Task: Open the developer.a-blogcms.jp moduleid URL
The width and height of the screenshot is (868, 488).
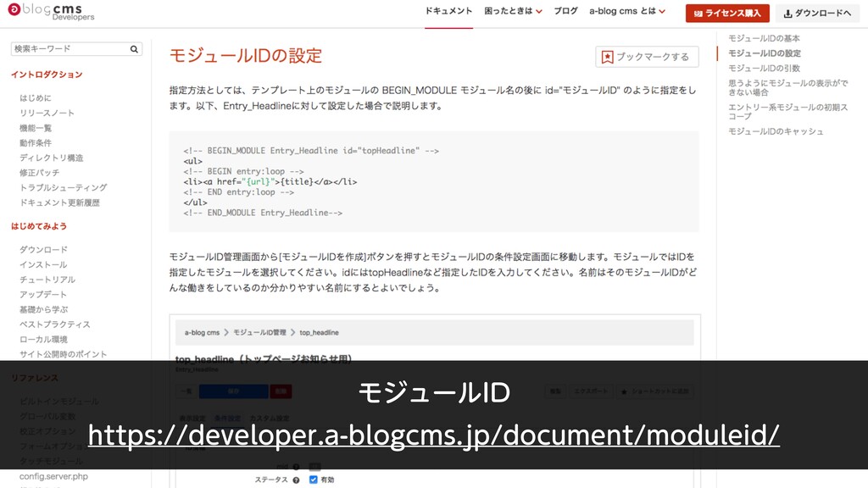Action: [x=433, y=435]
